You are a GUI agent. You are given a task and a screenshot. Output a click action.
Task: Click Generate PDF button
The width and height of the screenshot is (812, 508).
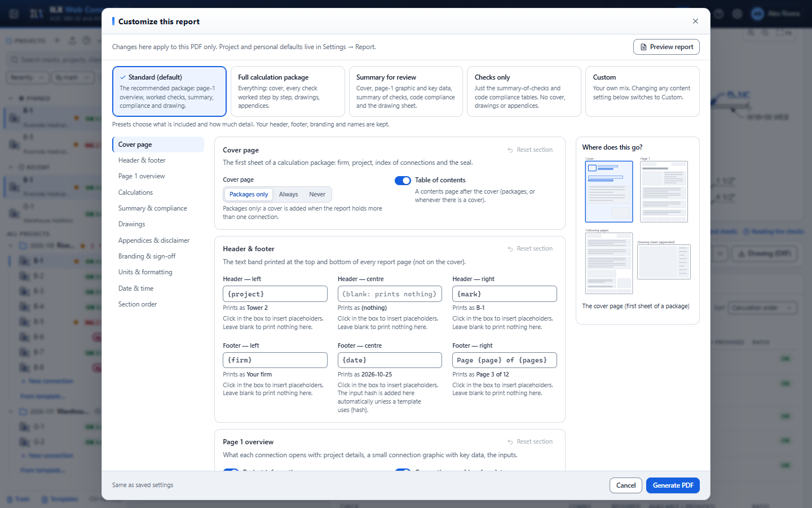coord(673,485)
